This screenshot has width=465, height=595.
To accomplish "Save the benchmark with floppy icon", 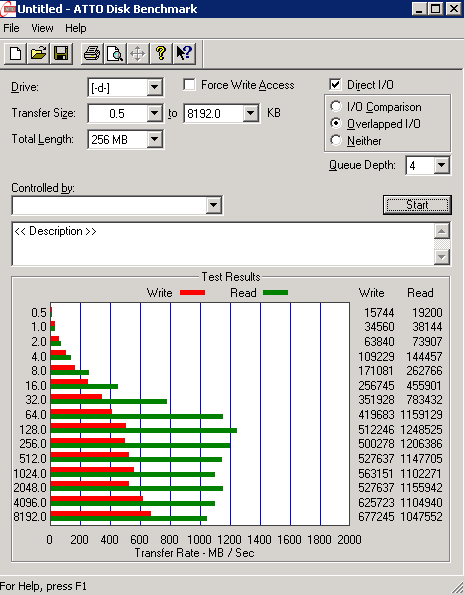I will (61, 54).
